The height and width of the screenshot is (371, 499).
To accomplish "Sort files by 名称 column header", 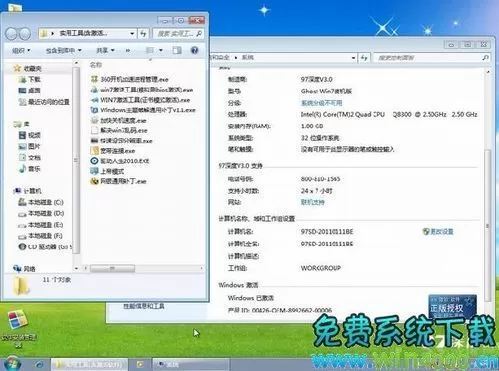I will (x=96, y=65).
